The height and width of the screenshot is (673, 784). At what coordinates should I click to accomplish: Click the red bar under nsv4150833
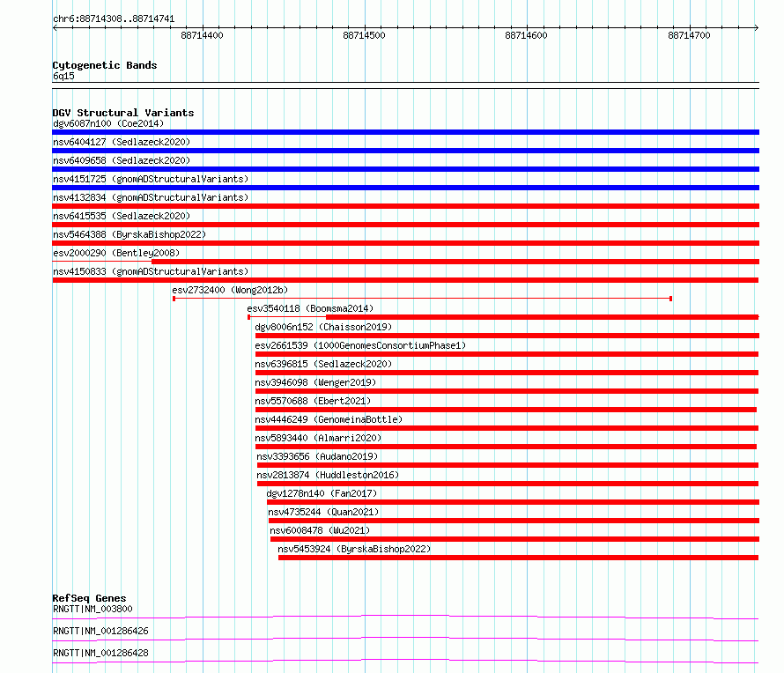click(405, 280)
